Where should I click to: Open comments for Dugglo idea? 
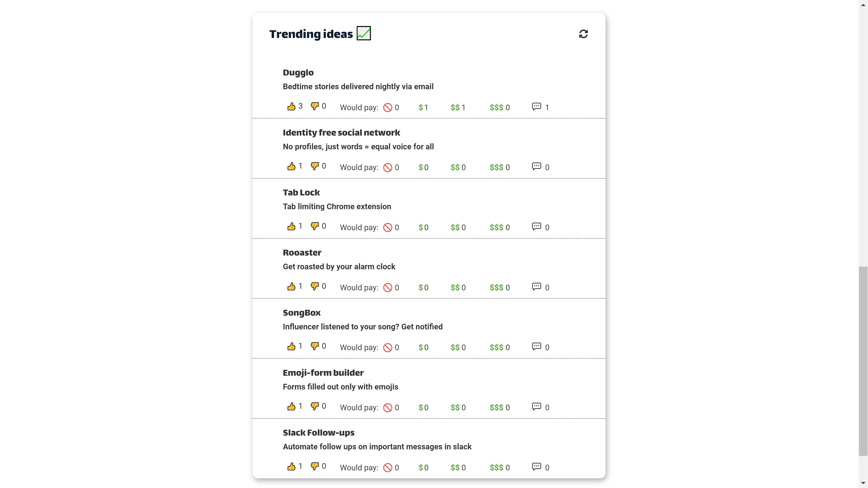pos(536,107)
